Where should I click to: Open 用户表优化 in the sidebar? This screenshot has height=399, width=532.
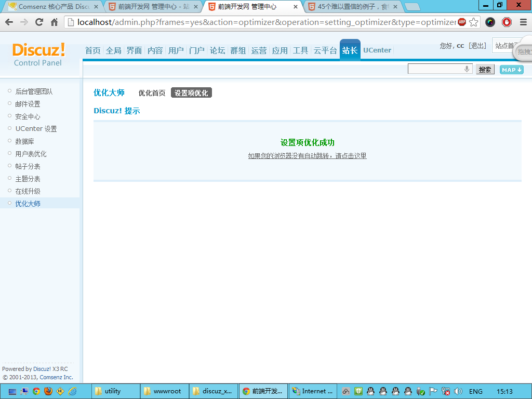[x=31, y=154]
